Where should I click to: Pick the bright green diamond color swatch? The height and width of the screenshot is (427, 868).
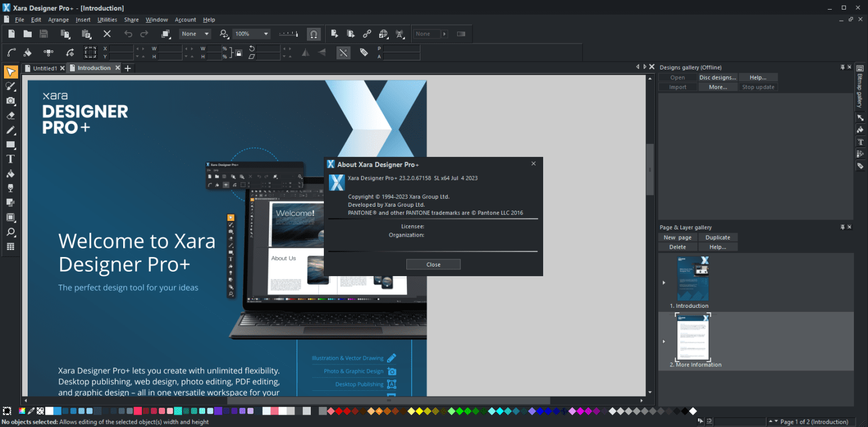459,411
